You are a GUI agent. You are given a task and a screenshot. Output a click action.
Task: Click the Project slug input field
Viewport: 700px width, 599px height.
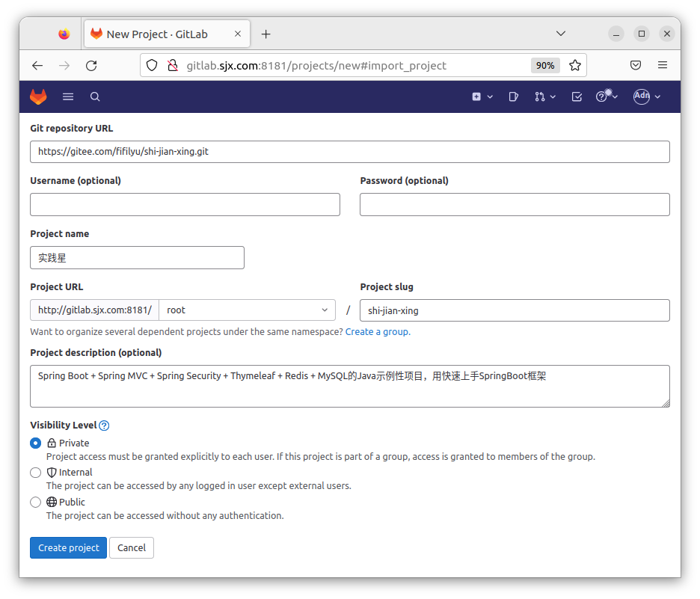[x=515, y=310]
